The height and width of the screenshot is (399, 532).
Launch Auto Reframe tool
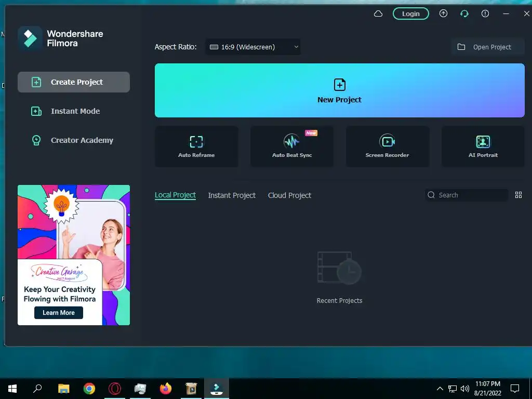[x=196, y=146]
